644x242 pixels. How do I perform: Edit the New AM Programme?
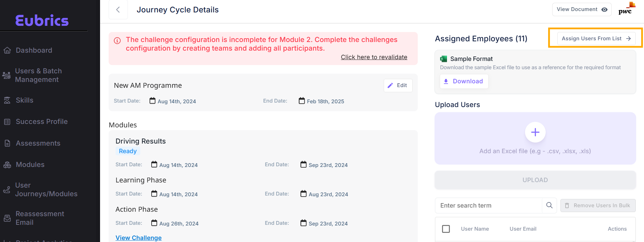click(398, 85)
